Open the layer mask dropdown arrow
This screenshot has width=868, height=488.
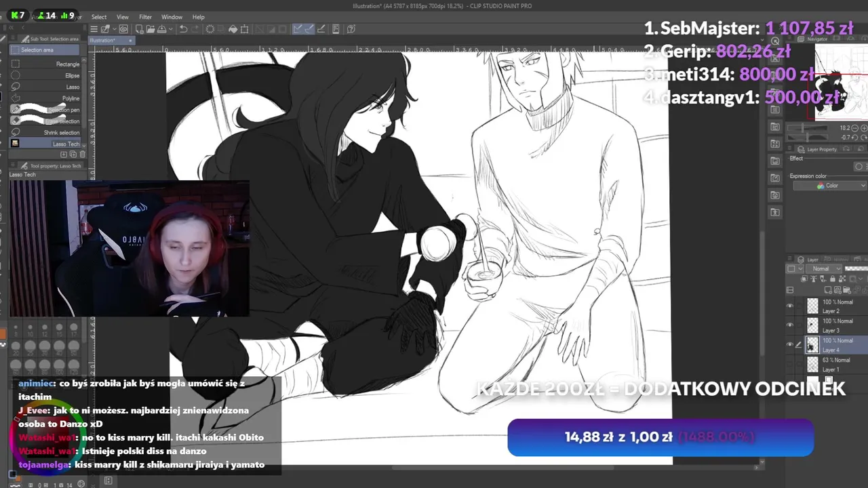point(861,279)
